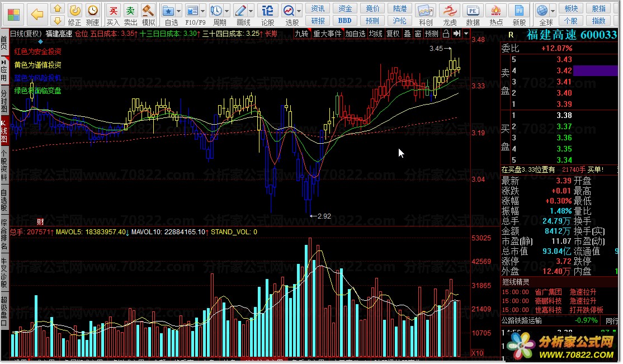Click the 财 marker on the chart
The width and height of the screenshot is (623, 364).
(x=40, y=222)
